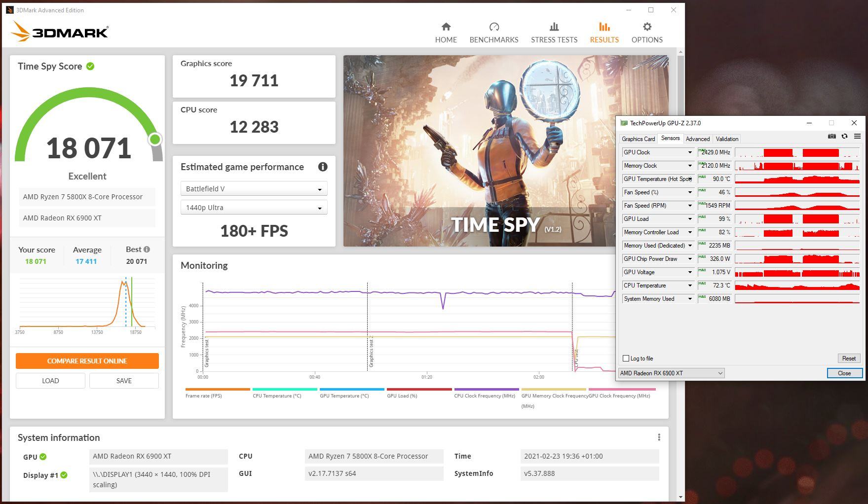Open the STRESS TESTS section
The width and height of the screenshot is (868, 504).
pyautogui.click(x=554, y=33)
